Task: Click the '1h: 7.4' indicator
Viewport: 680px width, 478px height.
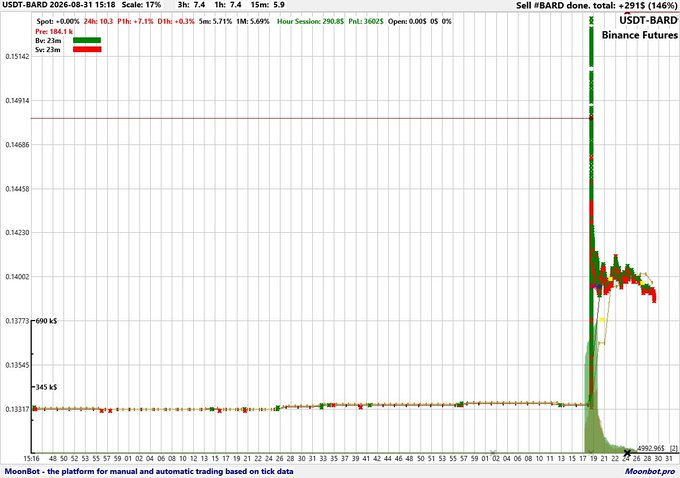Action: click(228, 5)
